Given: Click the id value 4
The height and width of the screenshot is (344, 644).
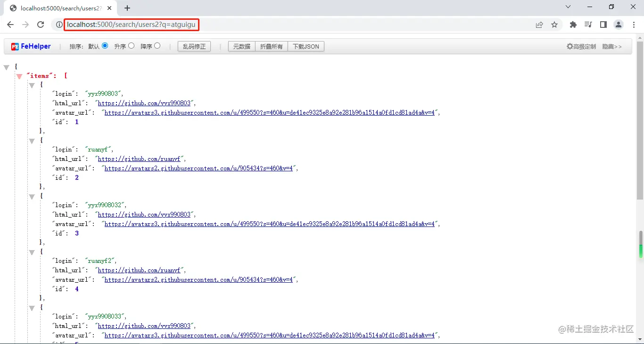Looking at the screenshot, I should click(77, 289).
